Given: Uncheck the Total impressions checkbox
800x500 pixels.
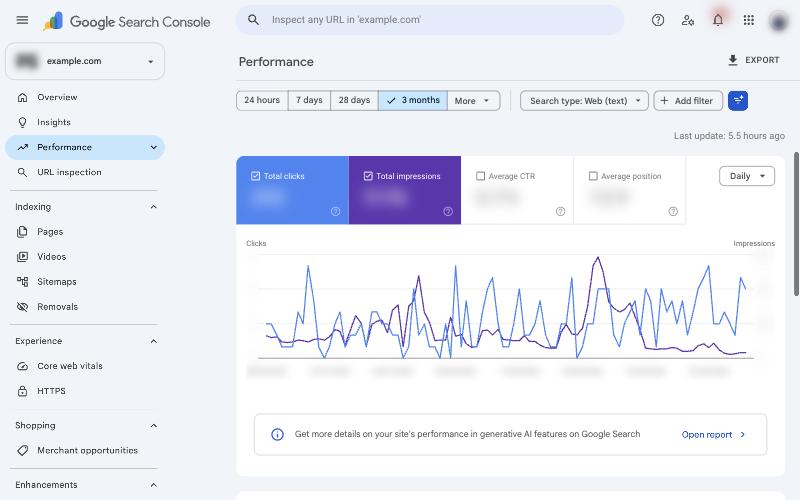Looking at the screenshot, I should pyautogui.click(x=368, y=176).
